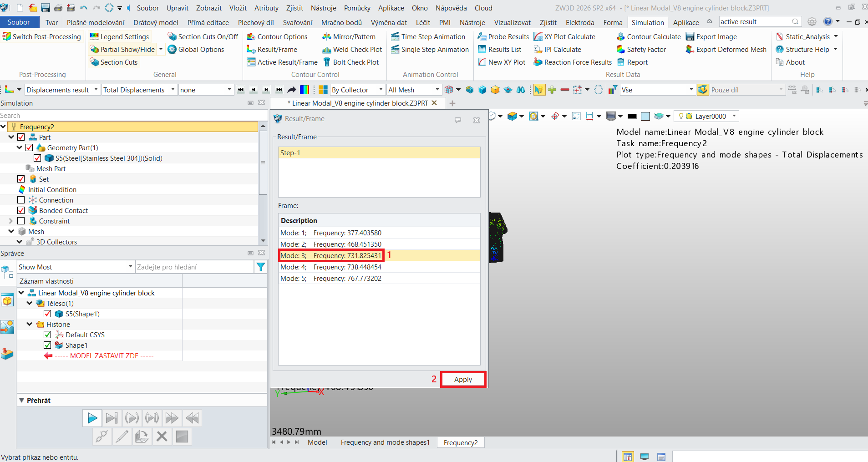This screenshot has height=462, width=868.
Task: Enable the Connection checkbox
Action: click(x=21, y=200)
